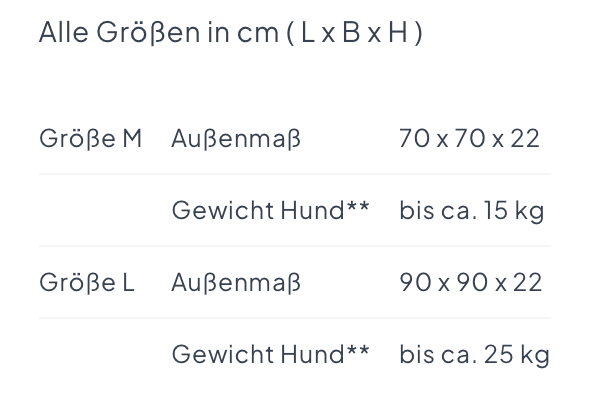Click the "cm" unit in the heading
The height and width of the screenshot is (406, 608).
pyautogui.click(x=258, y=33)
